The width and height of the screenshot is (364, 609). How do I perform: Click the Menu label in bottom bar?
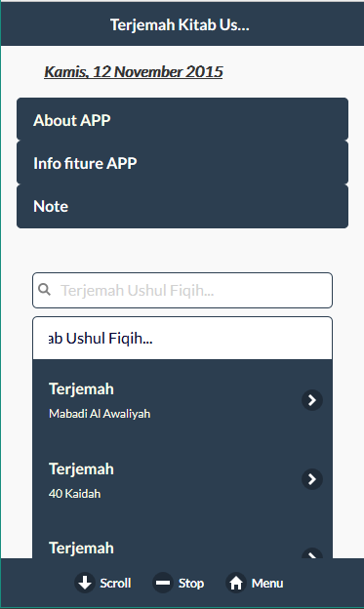click(267, 583)
